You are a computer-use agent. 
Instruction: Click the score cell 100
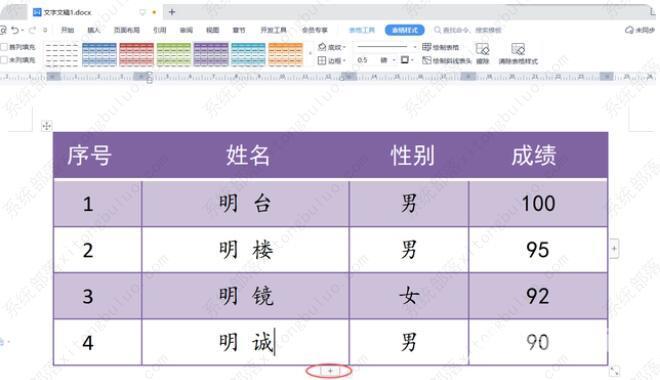point(538,204)
